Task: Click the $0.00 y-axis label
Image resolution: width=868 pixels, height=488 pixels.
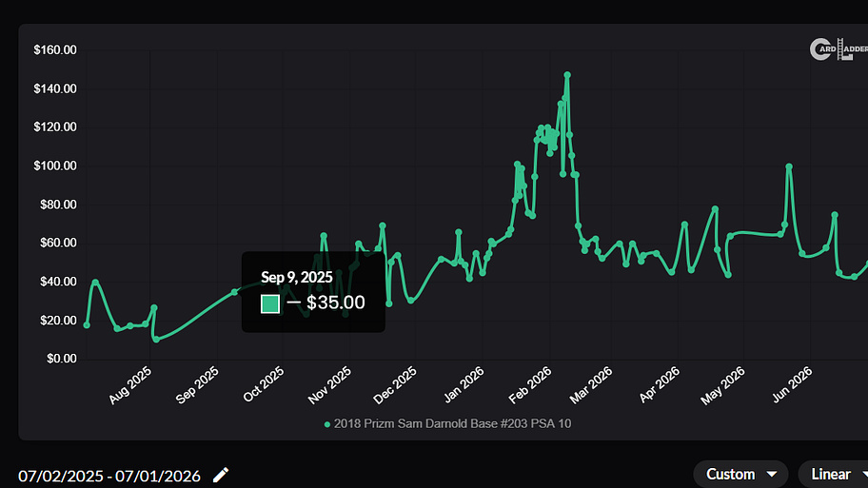Action: pos(62,359)
